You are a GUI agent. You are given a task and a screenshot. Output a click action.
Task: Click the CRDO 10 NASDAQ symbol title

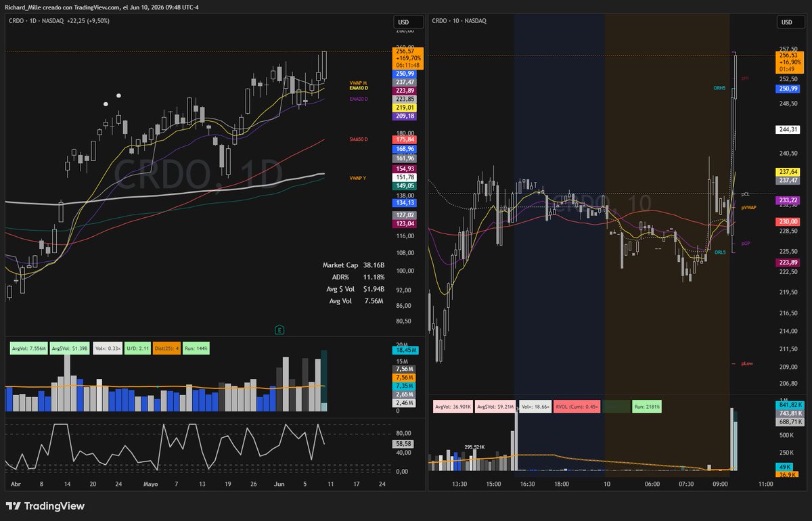459,21
